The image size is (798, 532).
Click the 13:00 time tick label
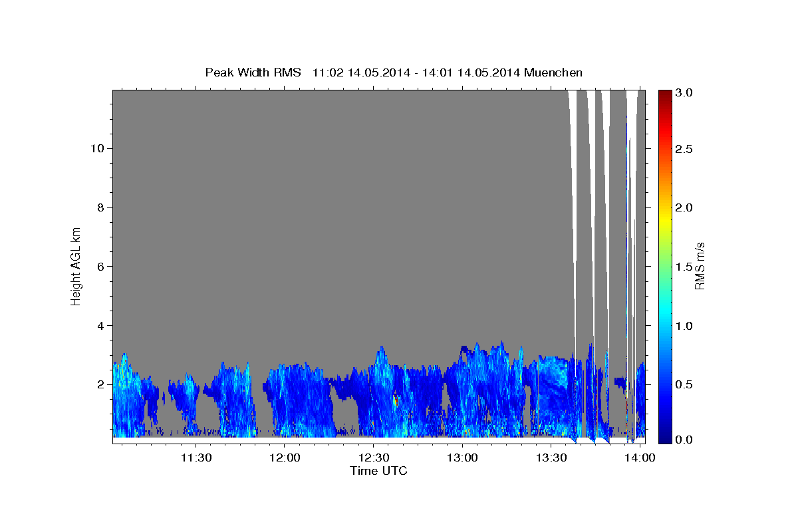coord(462,458)
